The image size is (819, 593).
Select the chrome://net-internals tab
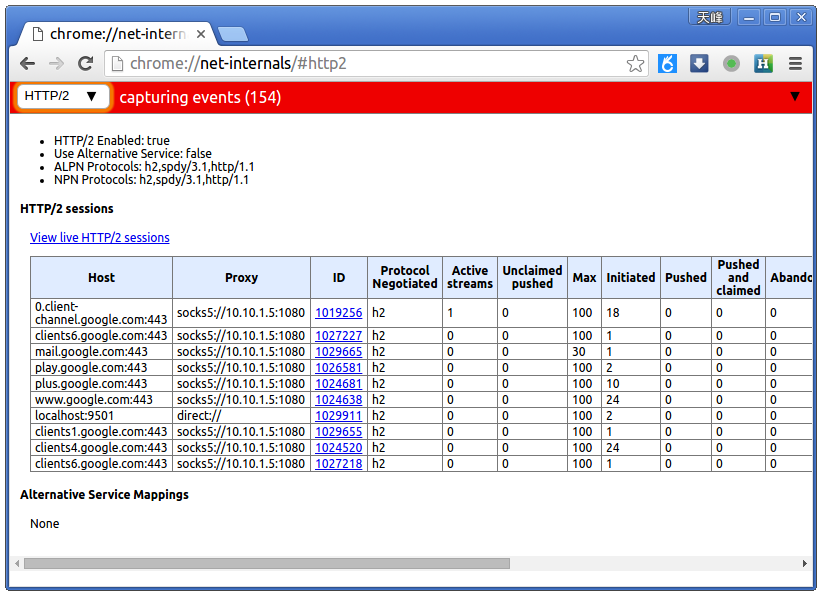[116, 34]
